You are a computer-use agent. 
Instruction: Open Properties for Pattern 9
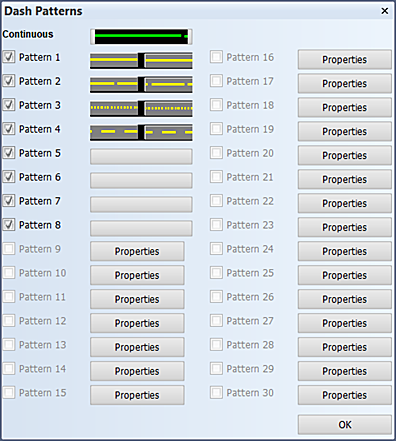(x=137, y=251)
